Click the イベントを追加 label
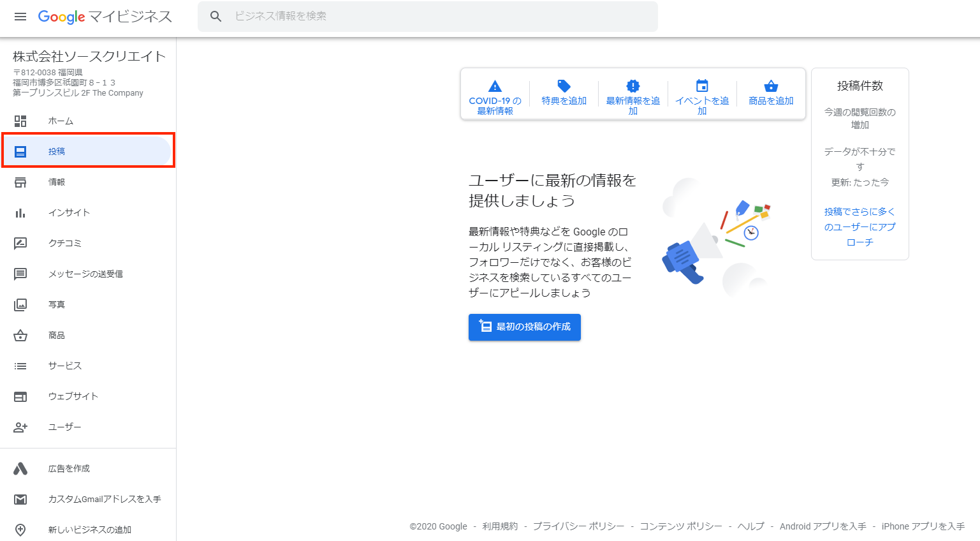Viewport: 980px width, 541px height. (x=702, y=106)
